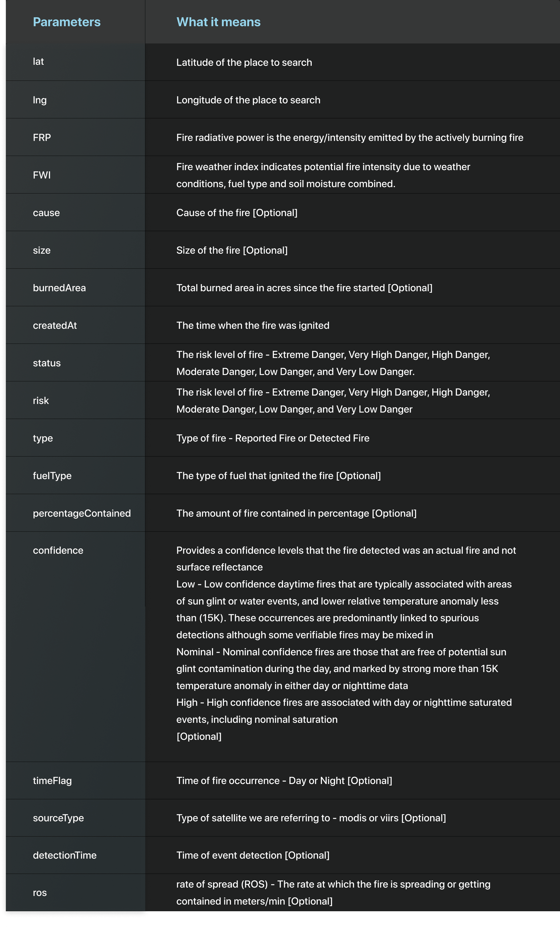Select the ros parameter name
Screen dimensions: 560x928
tap(40, 893)
